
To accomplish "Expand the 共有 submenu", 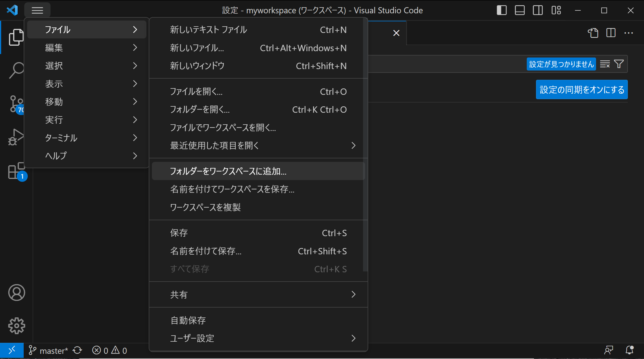I will (x=258, y=295).
